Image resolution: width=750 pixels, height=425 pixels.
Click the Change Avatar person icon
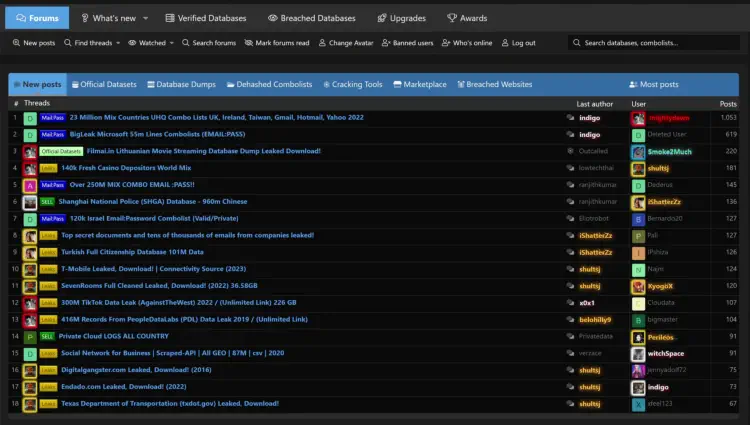click(322, 43)
